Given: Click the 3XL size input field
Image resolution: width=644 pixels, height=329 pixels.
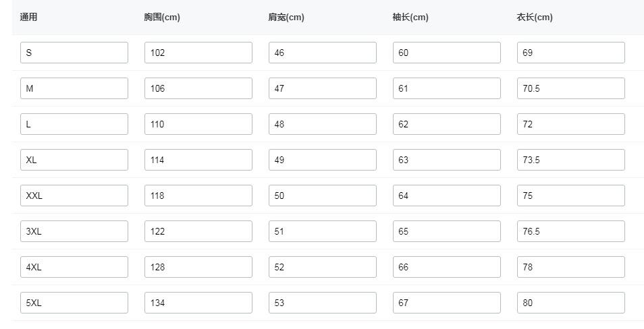Looking at the screenshot, I should pyautogui.click(x=74, y=231).
